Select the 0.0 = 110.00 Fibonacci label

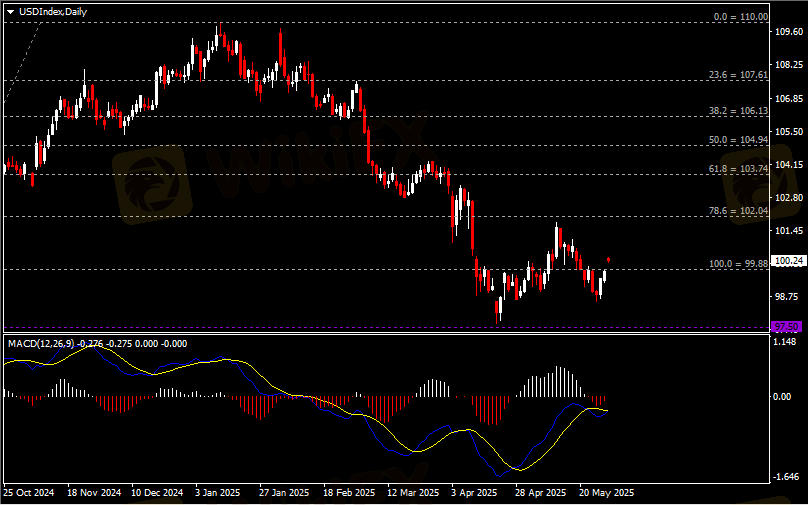coord(741,17)
